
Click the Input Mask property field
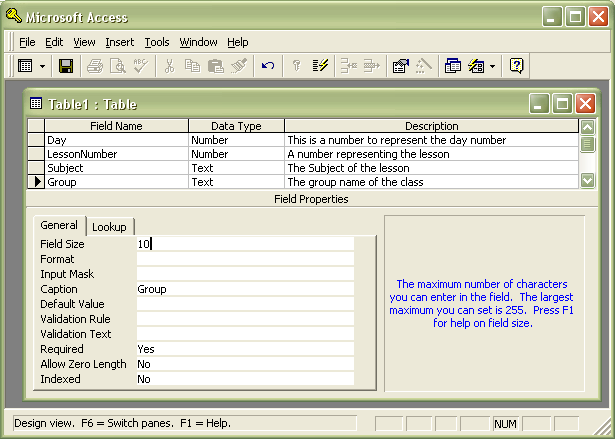click(x=245, y=274)
